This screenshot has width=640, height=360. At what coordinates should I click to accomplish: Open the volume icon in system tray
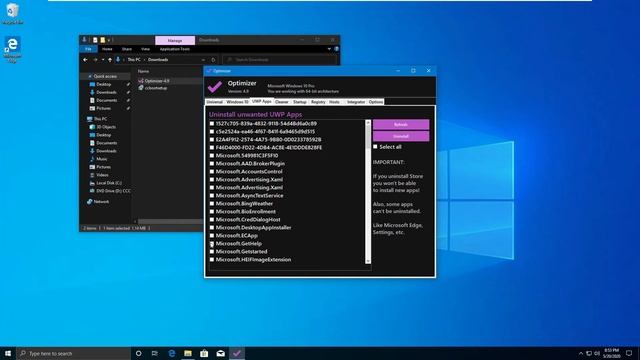597,353
